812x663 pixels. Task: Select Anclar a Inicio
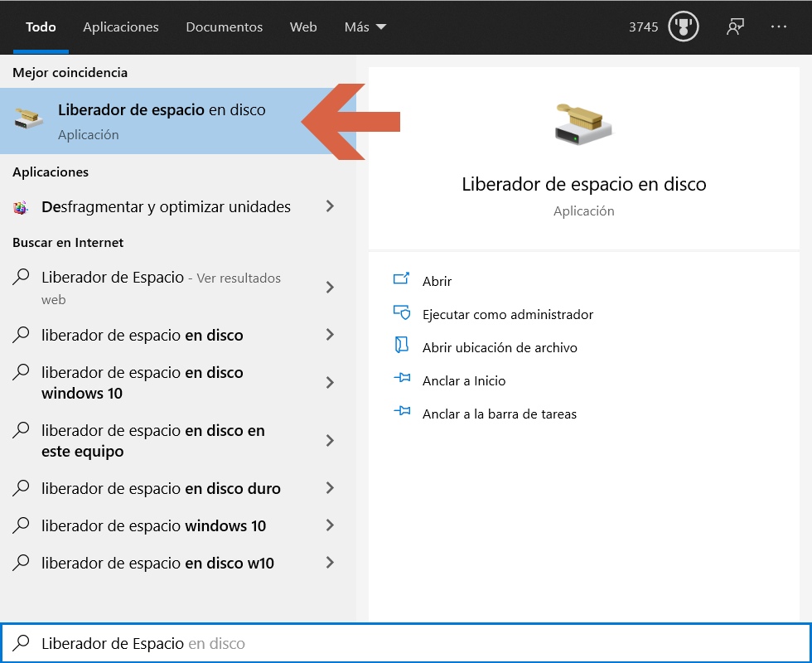pos(464,380)
